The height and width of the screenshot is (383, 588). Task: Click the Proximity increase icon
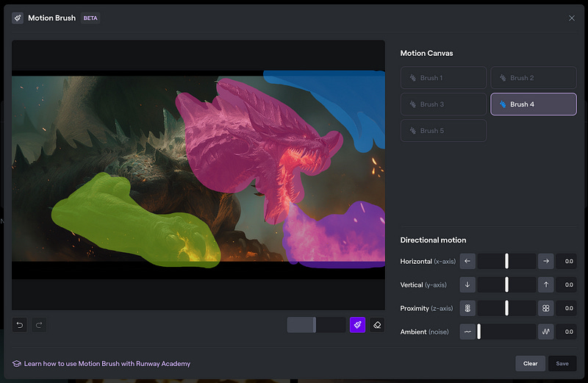click(x=545, y=308)
